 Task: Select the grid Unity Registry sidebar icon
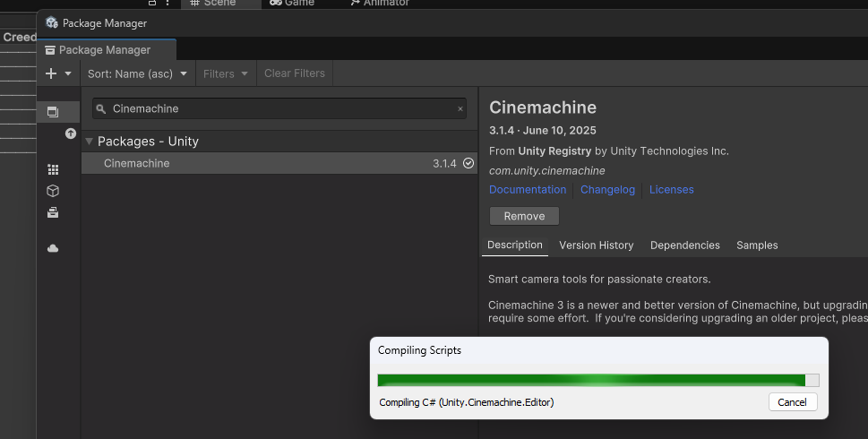pos(53,169)
